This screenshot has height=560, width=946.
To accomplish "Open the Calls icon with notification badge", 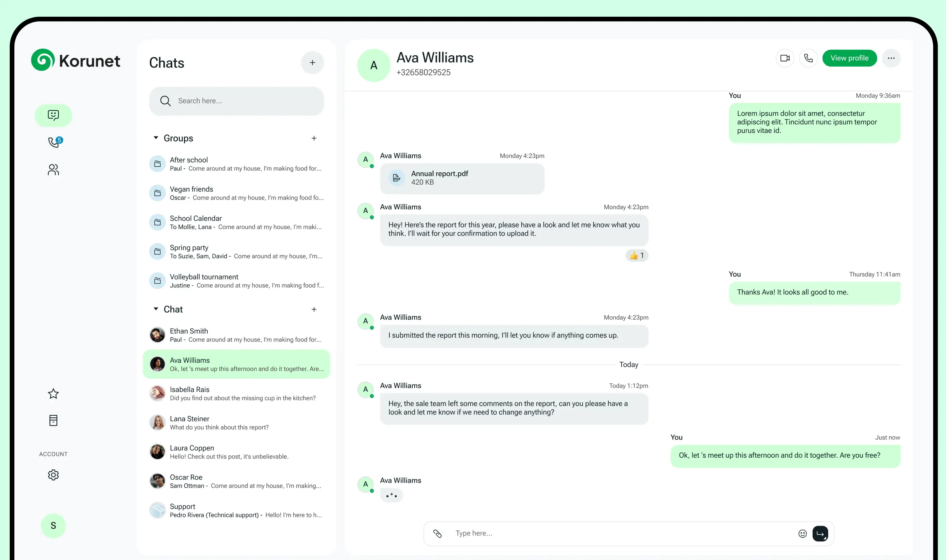I will [53, 142].
